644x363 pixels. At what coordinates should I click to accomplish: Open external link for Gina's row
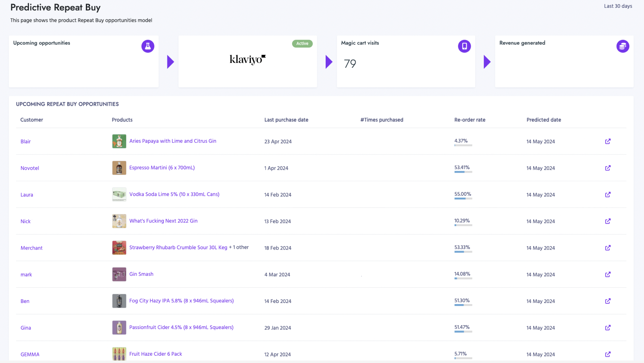coord(607,328)
